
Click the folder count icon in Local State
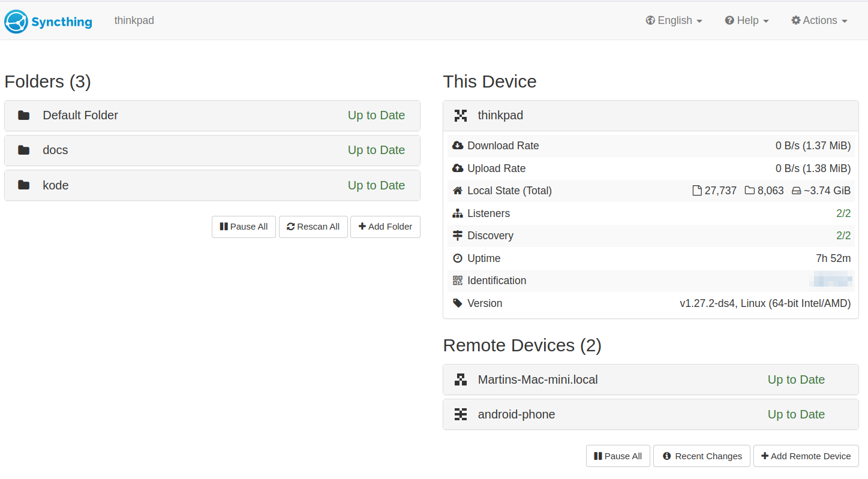(x=750, y=191)
